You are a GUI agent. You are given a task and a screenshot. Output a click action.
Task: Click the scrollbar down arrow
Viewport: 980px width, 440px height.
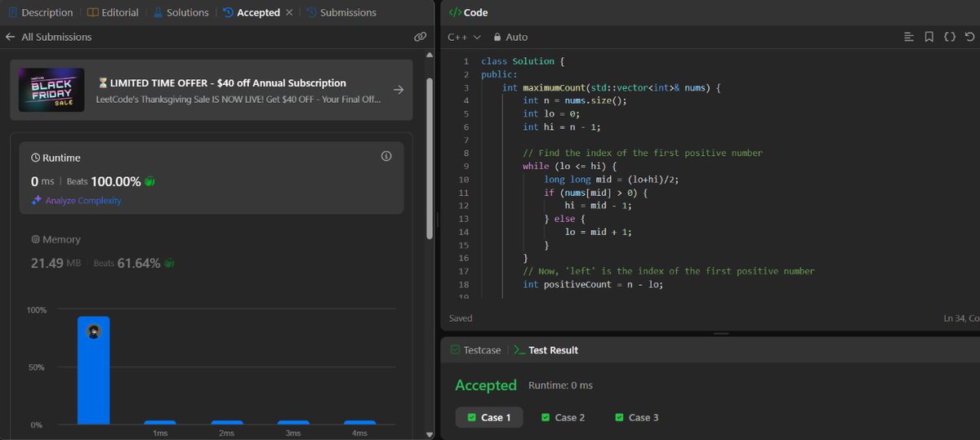pyautogui.click(x=430, y=433)
